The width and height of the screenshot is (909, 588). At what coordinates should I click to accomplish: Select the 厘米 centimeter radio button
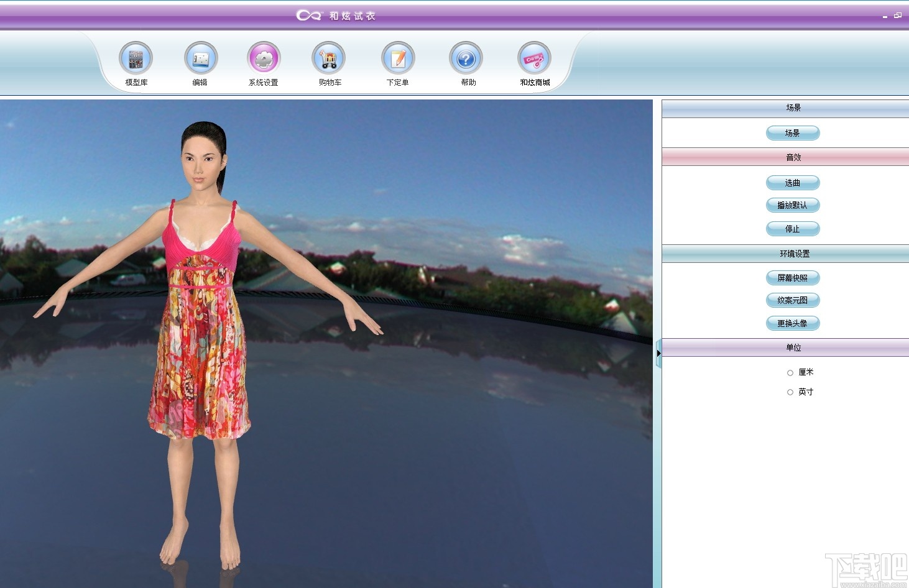[790, 373]
